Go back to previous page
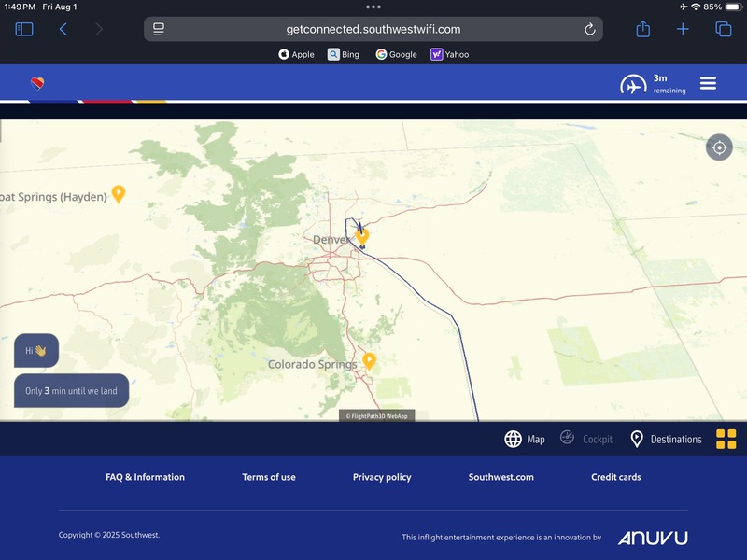The height and width of the screenshot is (560, 747). coord(63,30)
